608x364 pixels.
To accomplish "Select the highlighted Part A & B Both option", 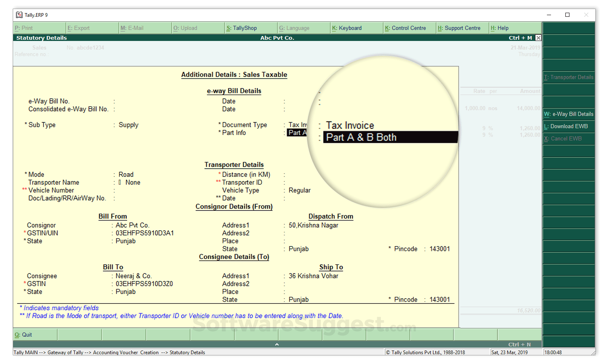I will click(x=361, y=138).
